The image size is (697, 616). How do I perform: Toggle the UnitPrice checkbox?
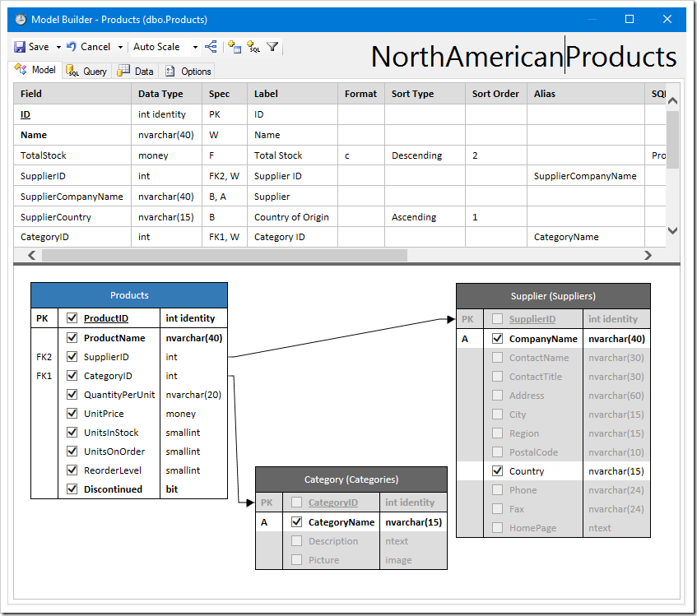click(72, 413)
